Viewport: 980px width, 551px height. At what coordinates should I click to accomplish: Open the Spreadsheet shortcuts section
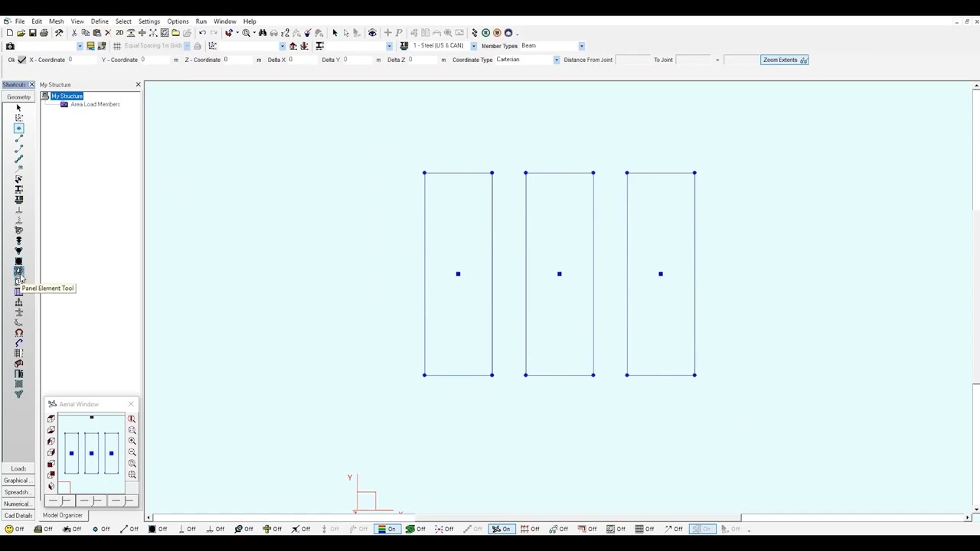click(18, 492)
